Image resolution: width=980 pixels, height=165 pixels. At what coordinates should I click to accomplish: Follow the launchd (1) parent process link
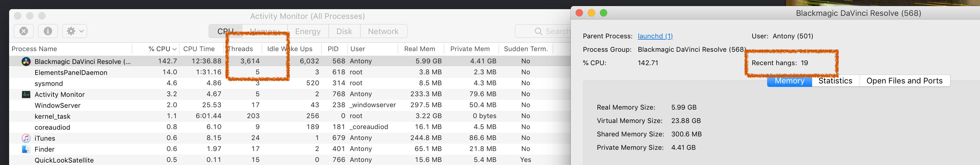pyautogui.click(x=655, y=36)
